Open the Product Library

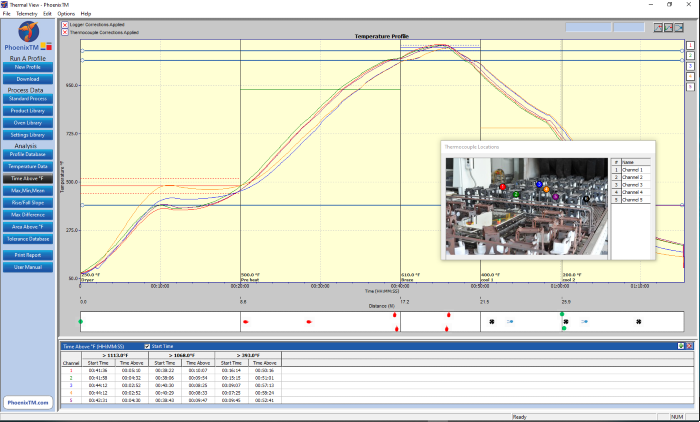pos(28,111)
